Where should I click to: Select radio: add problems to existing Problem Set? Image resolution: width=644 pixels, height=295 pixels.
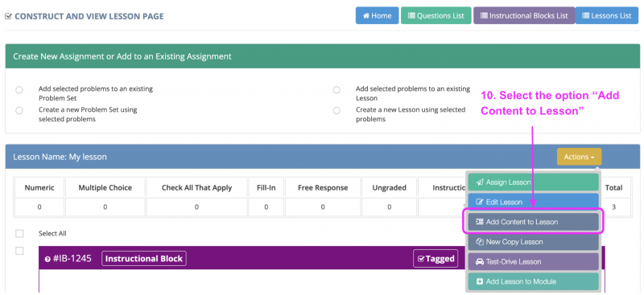19,90
